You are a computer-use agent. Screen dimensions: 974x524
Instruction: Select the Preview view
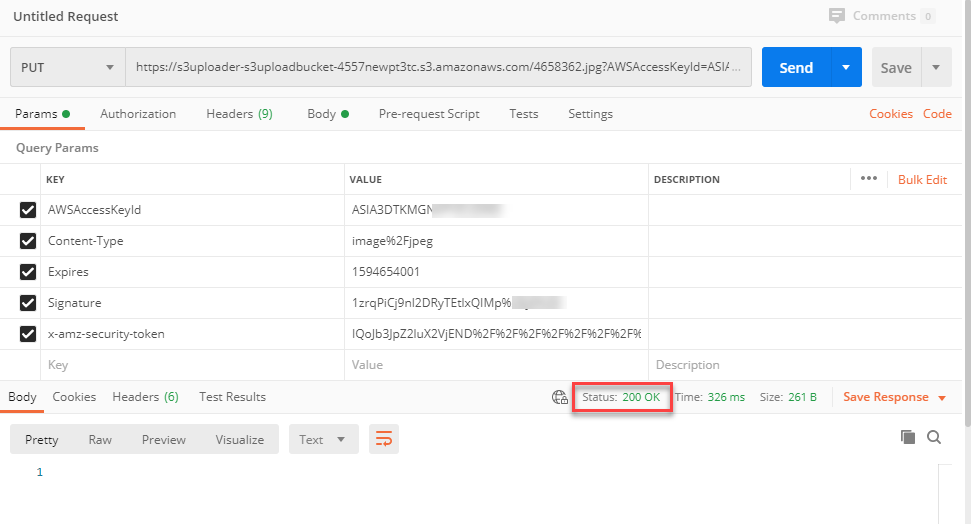click(163, 440)
